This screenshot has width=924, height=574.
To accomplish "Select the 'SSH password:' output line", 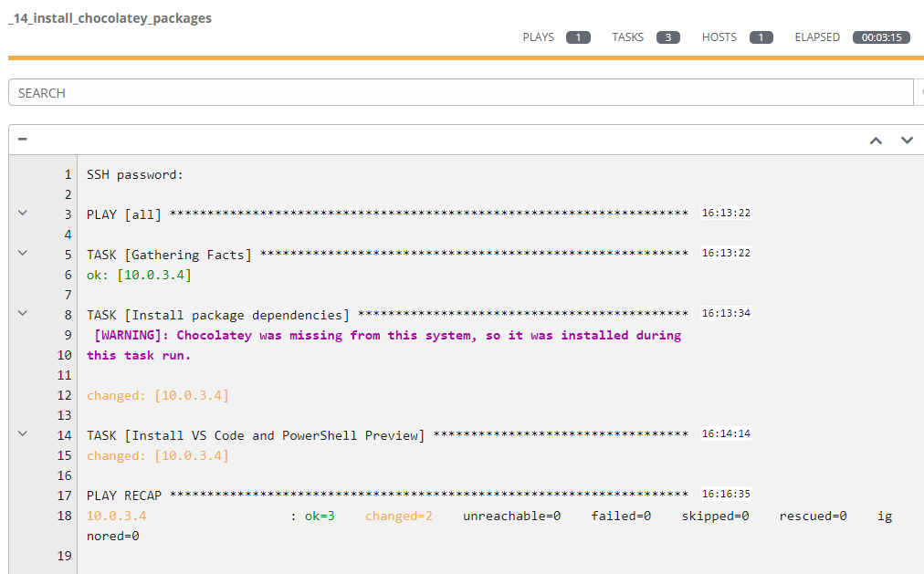I will point(135,175).
